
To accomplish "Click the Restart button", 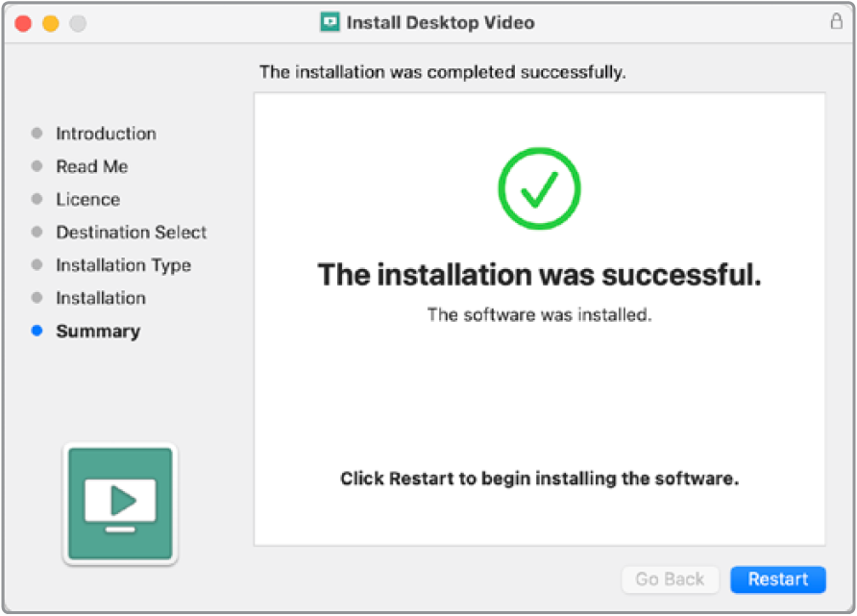I will click(x=777, y=579).
